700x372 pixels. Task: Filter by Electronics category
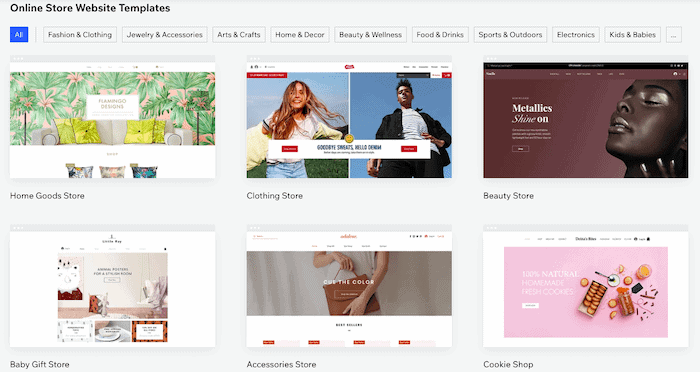pyautogui.click(x=576, y=35)
